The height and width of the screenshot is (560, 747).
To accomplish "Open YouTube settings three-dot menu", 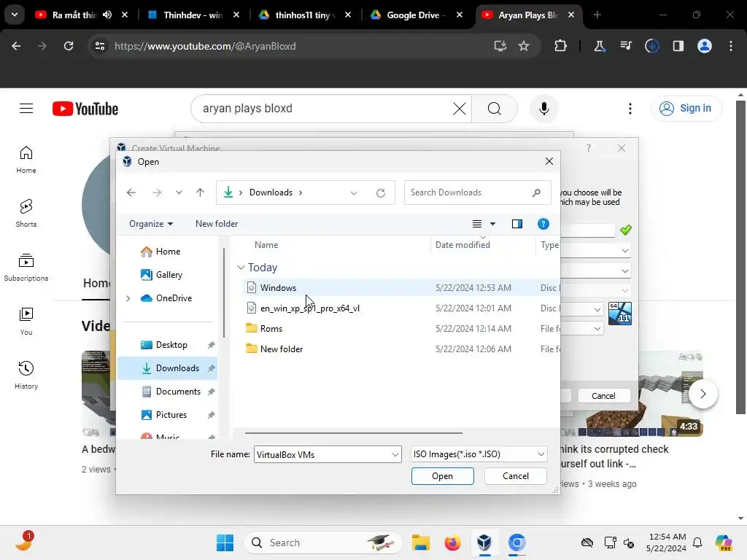I will pos(630,109).
